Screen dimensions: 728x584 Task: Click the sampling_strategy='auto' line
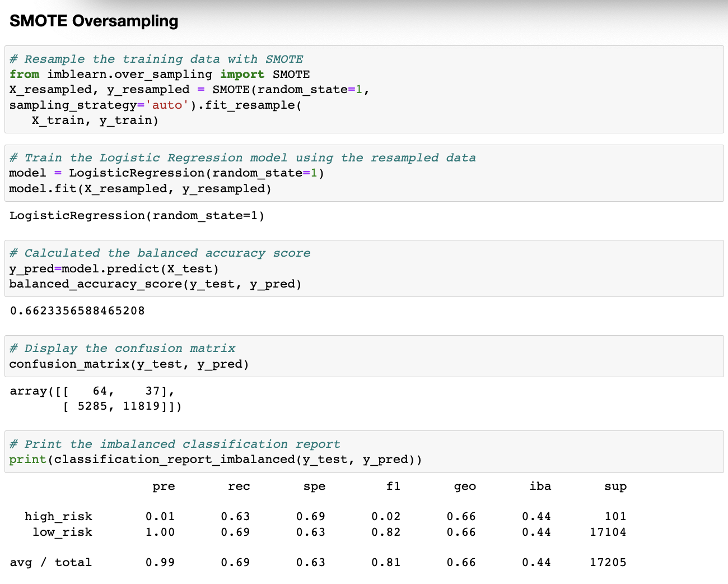(156, 105)
